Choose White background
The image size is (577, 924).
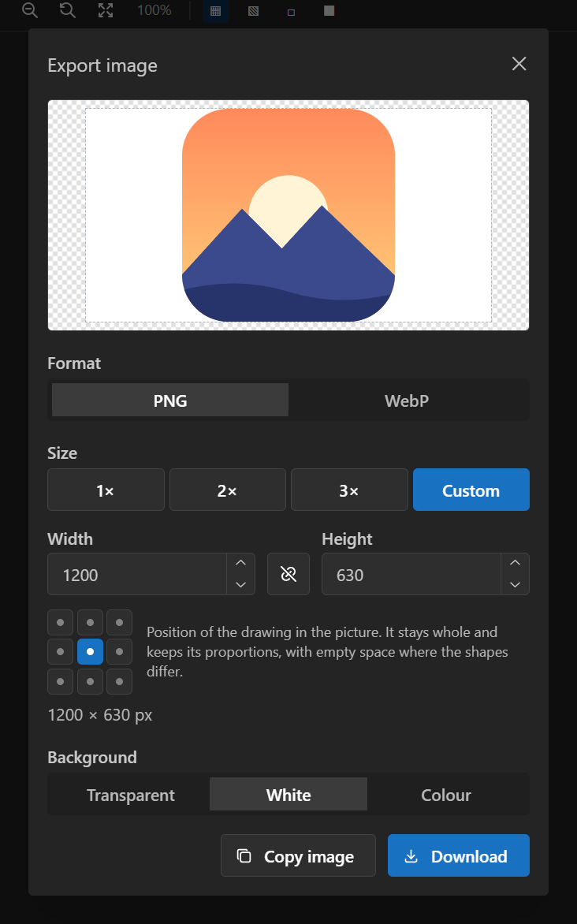click(288, 795)
